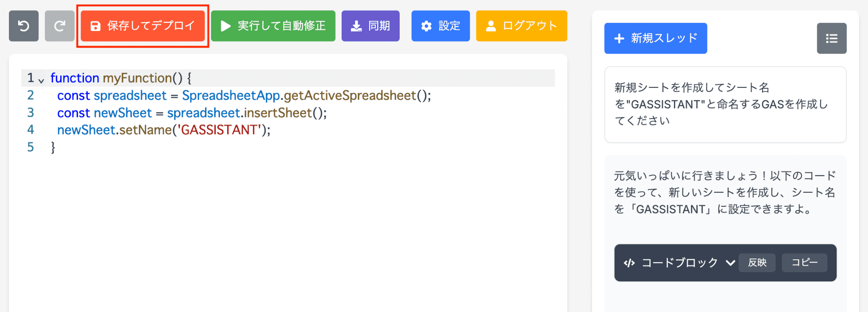
Task: Click the floppy disk save icon
Action: click(96, 26)
